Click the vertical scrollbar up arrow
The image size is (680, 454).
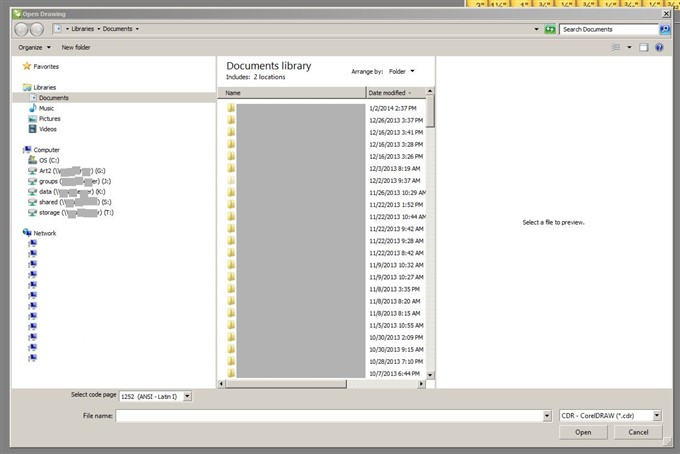click(x=430, y=91)
